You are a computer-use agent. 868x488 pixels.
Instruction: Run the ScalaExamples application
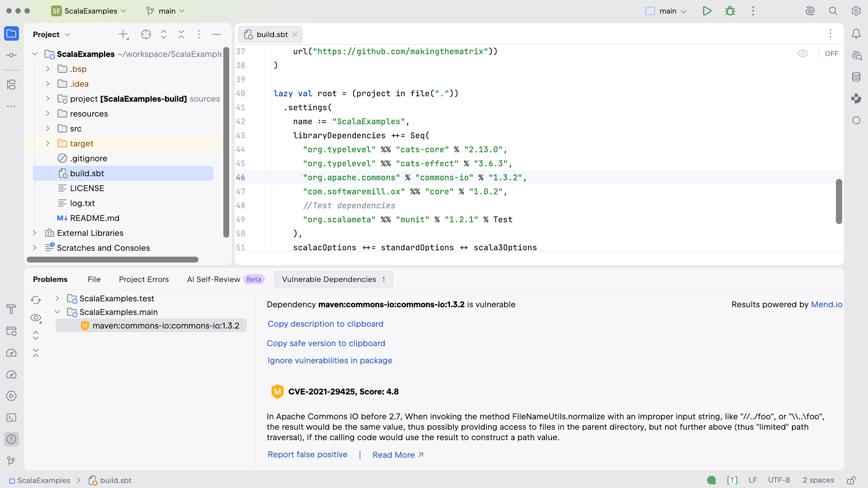coord(707,11)
